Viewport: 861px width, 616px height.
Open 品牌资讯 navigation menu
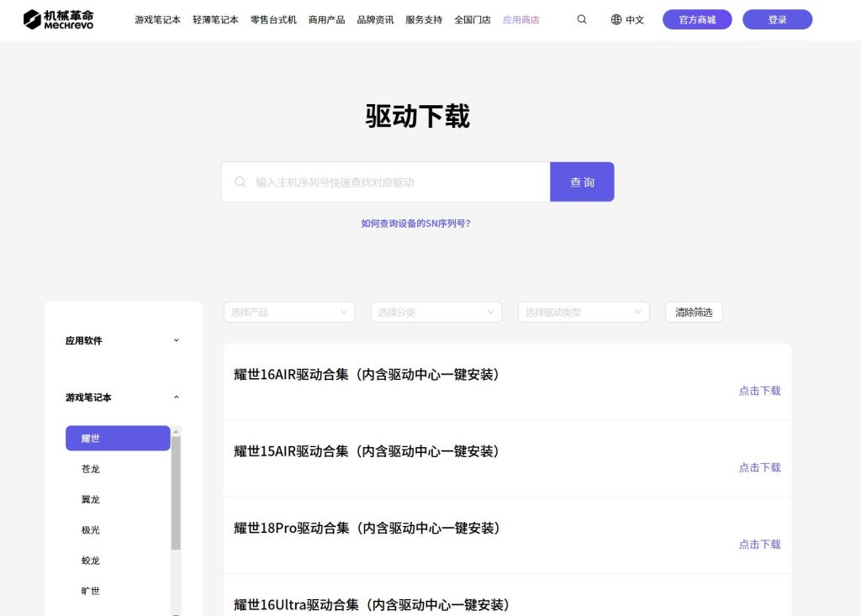[x=375, y=20]
